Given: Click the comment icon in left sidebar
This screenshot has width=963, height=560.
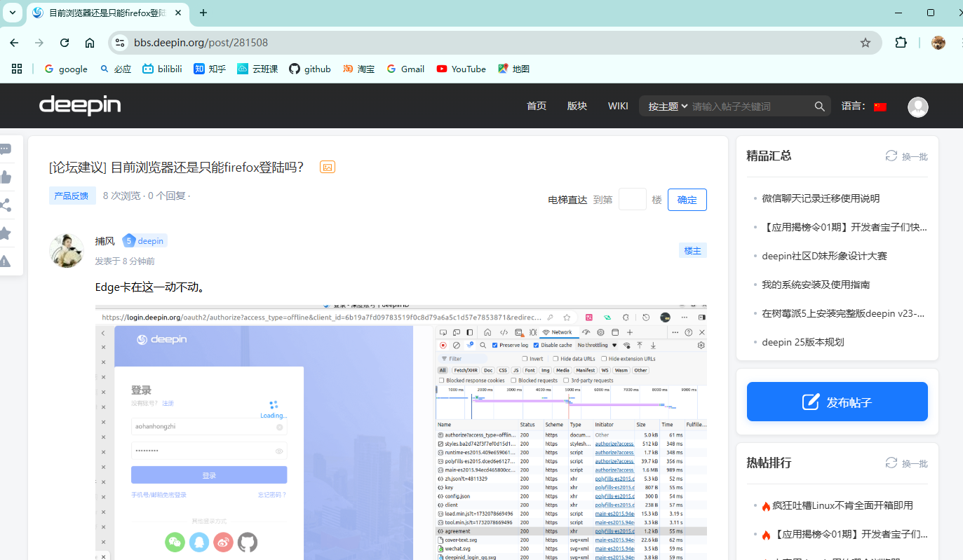Looking at the screenshot, I should [5, 149].
